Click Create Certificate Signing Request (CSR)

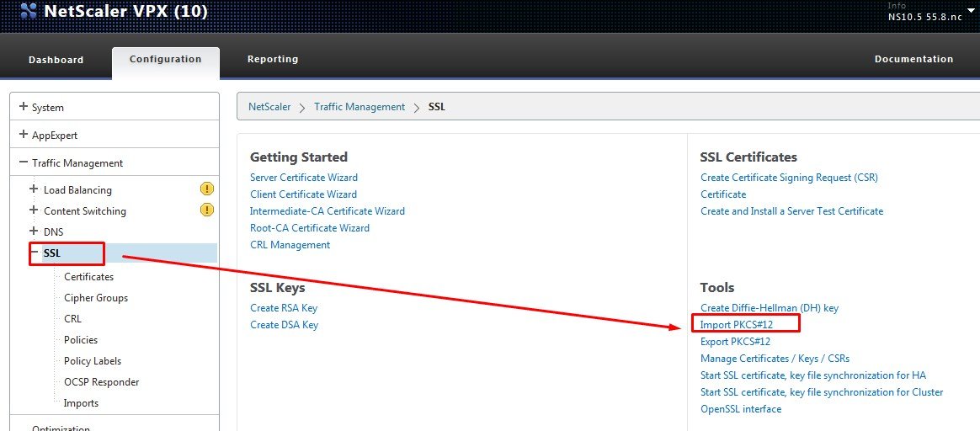(x=788, y=178)
